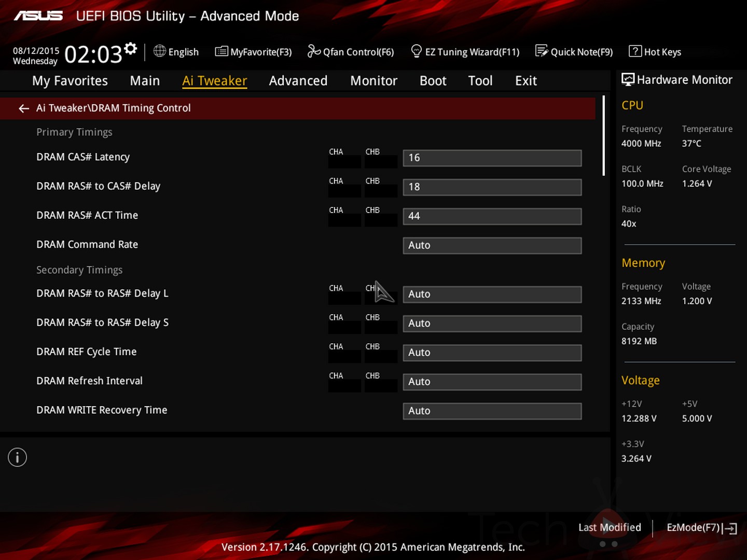Click the Last Modified button

610,527
